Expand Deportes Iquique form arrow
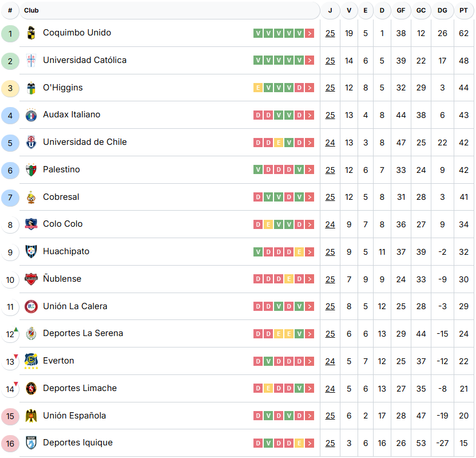Screen dimensions: 476x458 pyautogui.click(x=310, y=443)
